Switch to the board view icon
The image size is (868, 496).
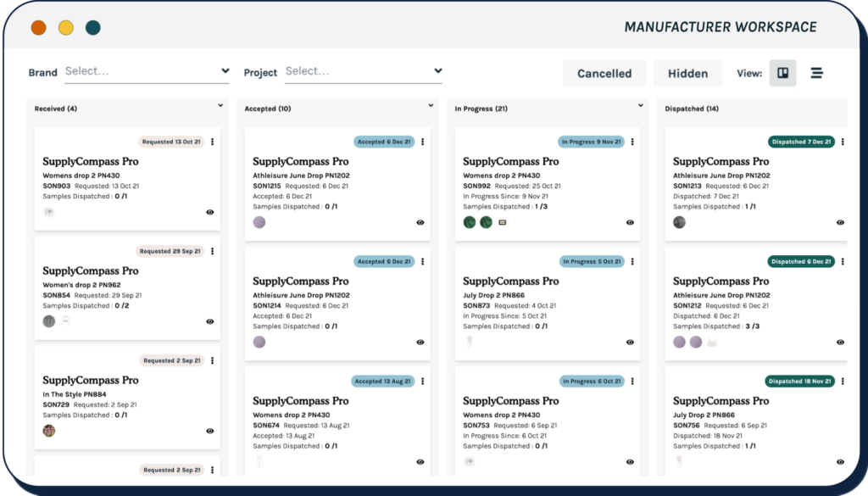[x=782, y=73]
